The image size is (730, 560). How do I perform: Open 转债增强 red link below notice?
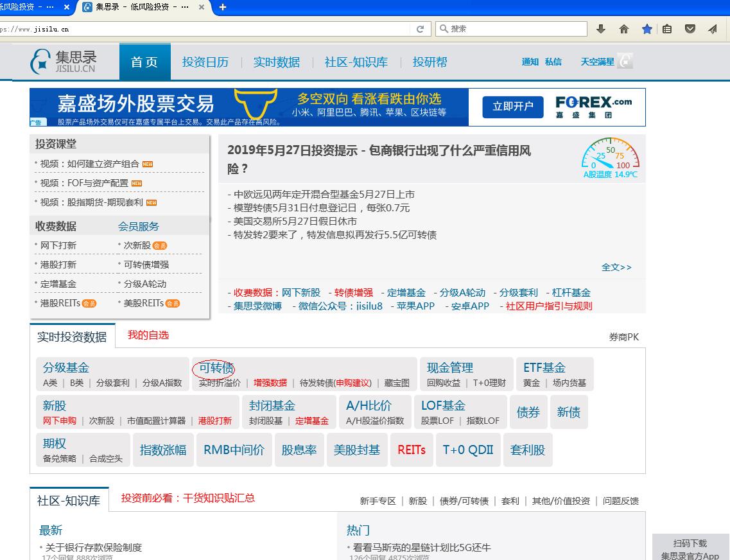point(353,293)
